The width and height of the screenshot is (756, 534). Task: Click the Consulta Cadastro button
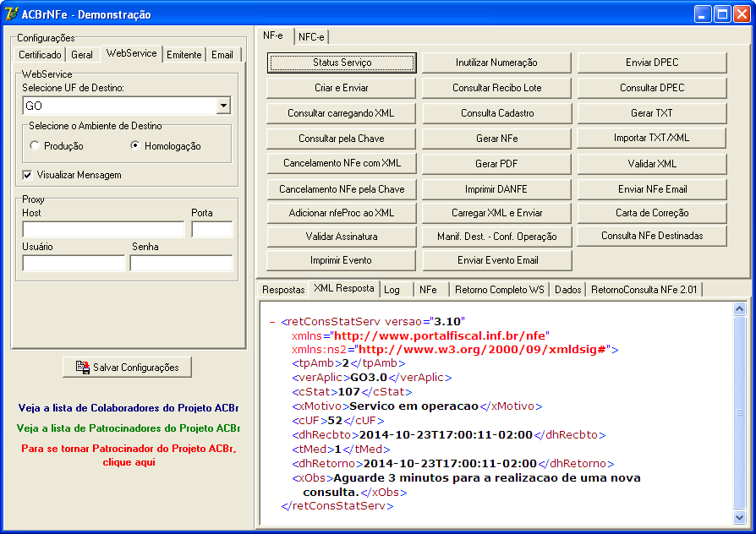pyautogui.click(x=496, y=113)
